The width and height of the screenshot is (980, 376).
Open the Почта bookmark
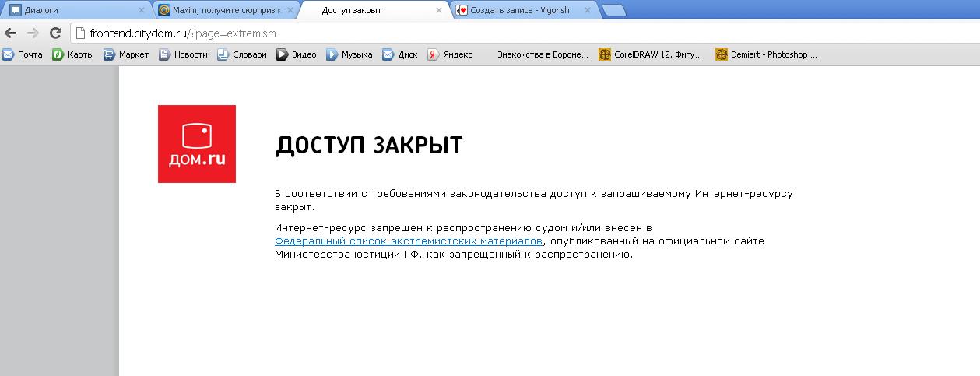tap(23, 54)
